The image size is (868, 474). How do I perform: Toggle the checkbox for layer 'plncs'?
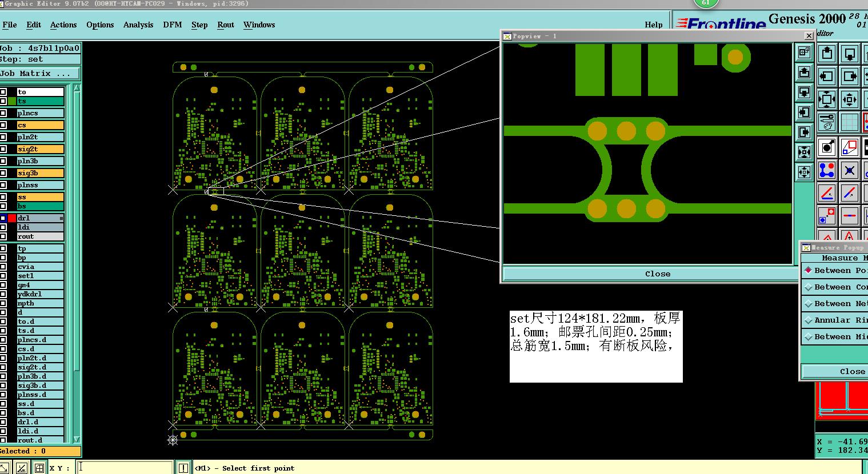(x=3, y=113)
